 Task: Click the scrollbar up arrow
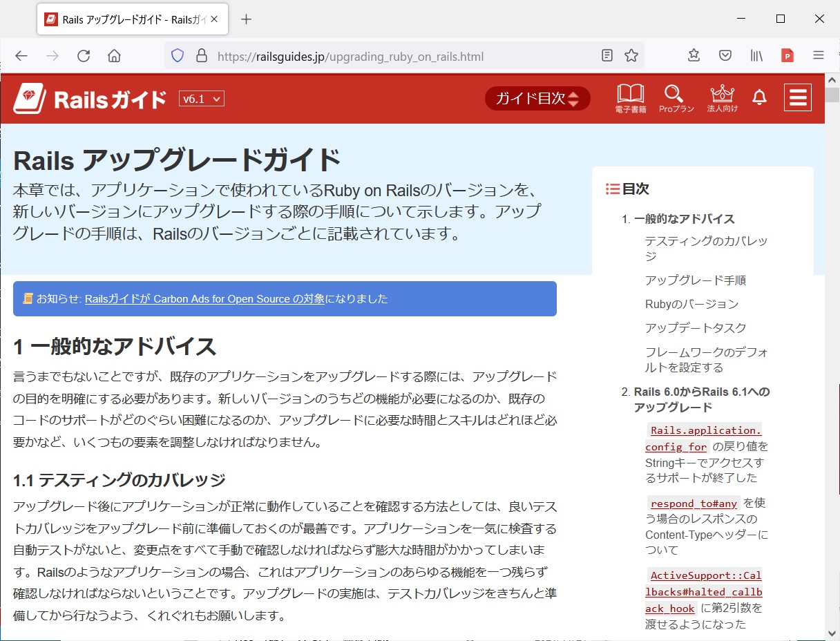click(x=832, y=79)
